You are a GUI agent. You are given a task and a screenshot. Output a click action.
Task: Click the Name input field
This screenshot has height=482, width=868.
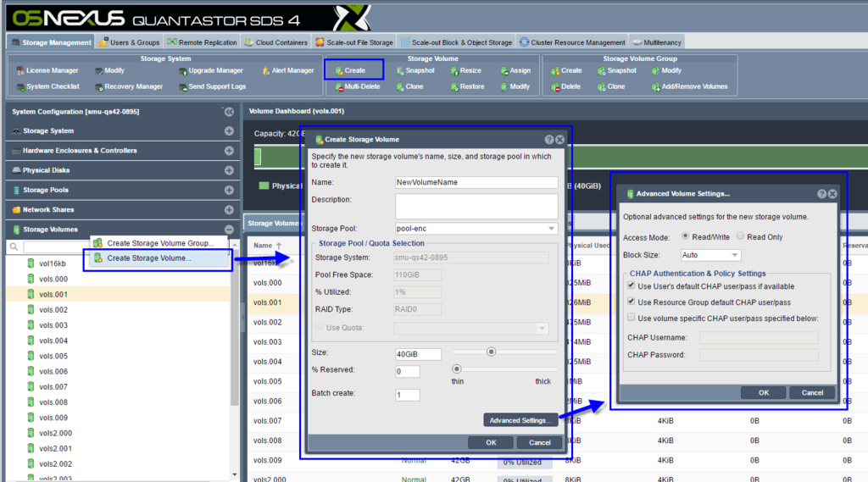pos(476,182)
